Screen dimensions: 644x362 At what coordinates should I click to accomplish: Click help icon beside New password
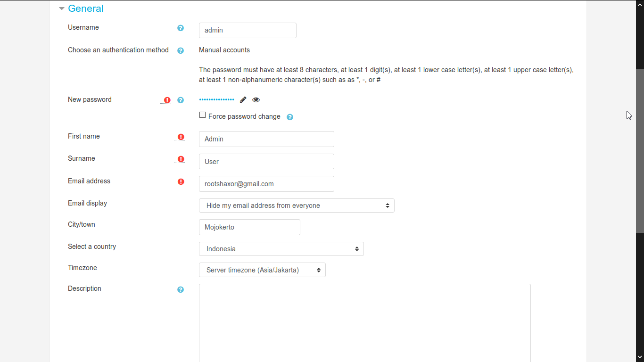[181, 100]
